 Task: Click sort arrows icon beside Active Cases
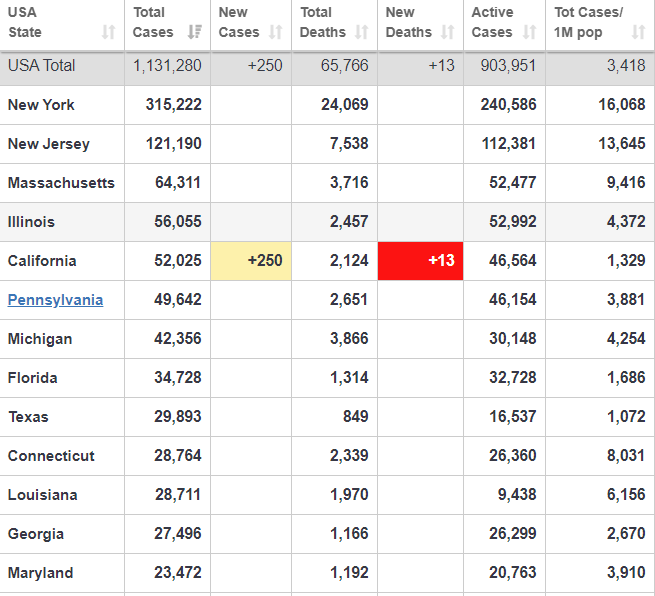(x=529, y=33)
